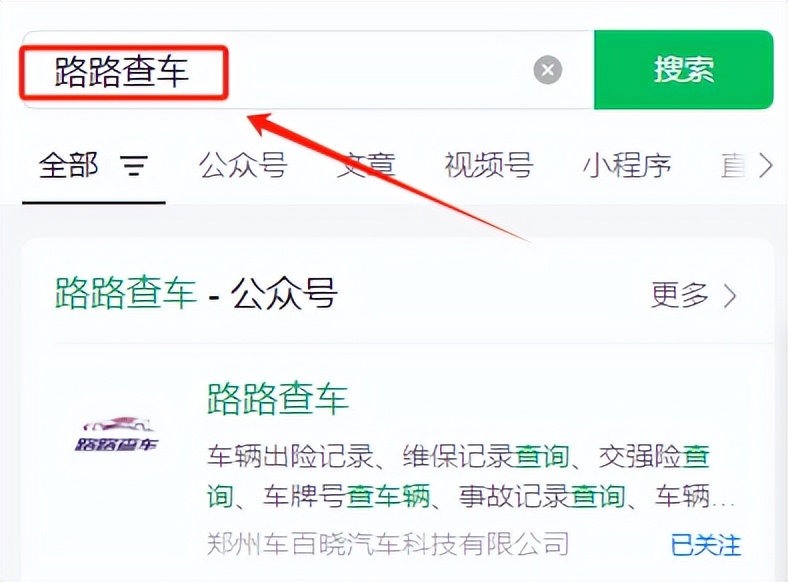Open the highlighted 查车辆 keyword in description
Image resolution: width=788 pixels, height=582 pixels.
point(388,496)
